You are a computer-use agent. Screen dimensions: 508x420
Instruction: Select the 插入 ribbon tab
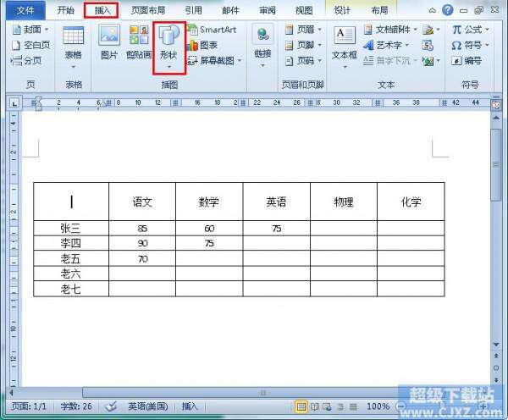click(x=102, y=10)
